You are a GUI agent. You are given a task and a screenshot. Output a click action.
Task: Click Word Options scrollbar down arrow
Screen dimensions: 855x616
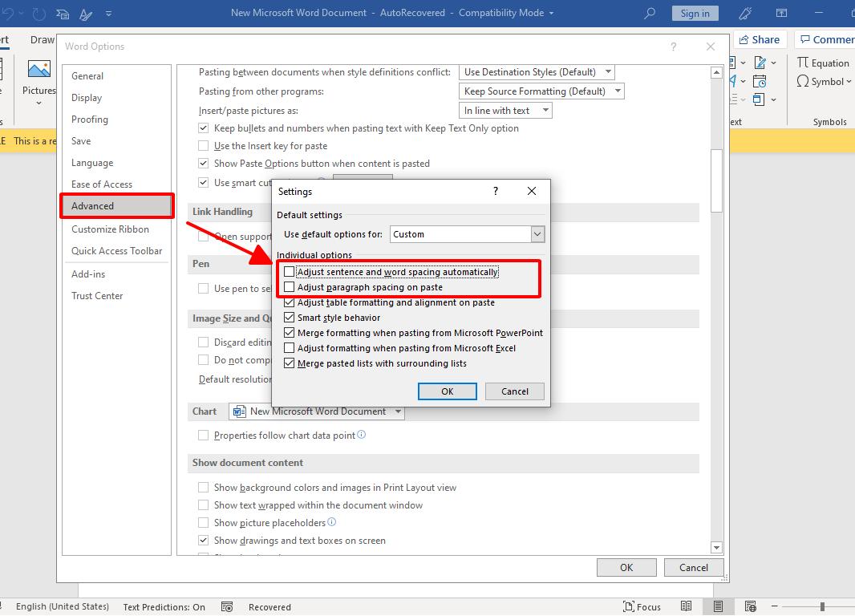pos(716,547)
